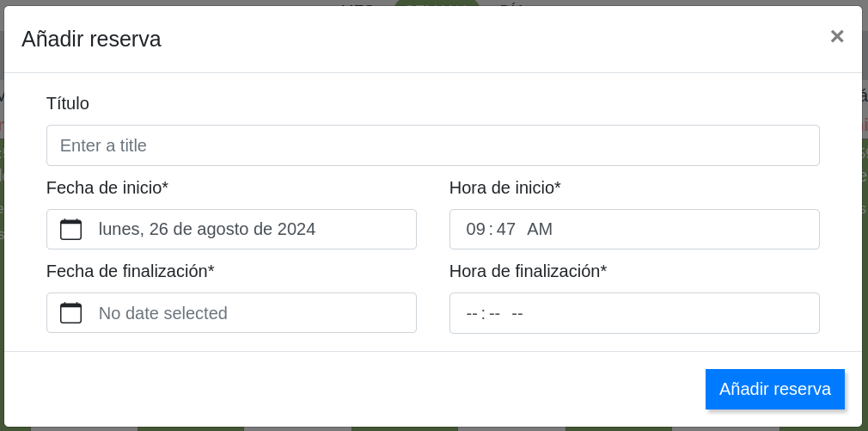Close the Añadir reserva dialog
Viewport: 868px width, 431px height.
[x=836, y=36]
